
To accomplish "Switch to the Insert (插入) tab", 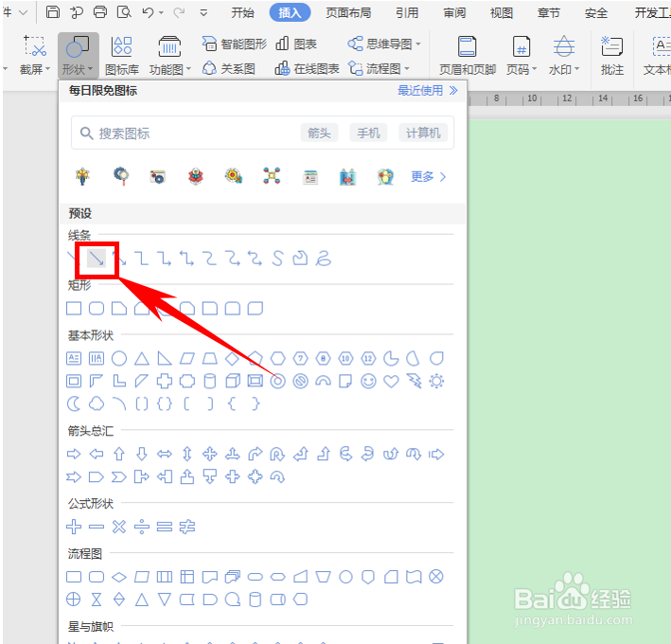I will [290, 13].
